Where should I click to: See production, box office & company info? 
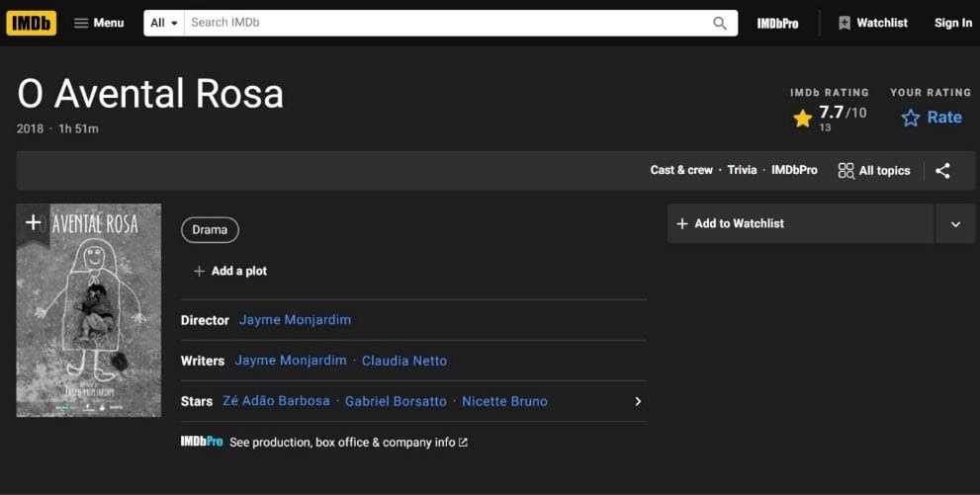point(348,442)
